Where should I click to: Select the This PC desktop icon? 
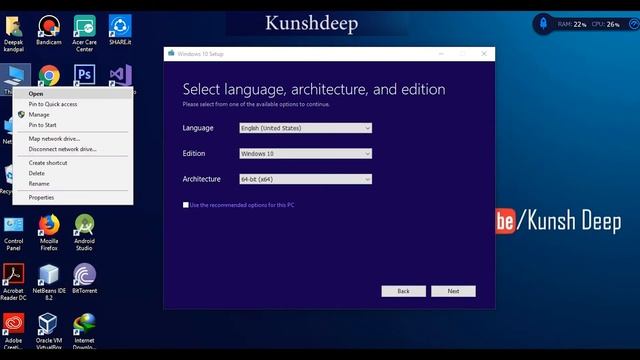coord(15,77)
